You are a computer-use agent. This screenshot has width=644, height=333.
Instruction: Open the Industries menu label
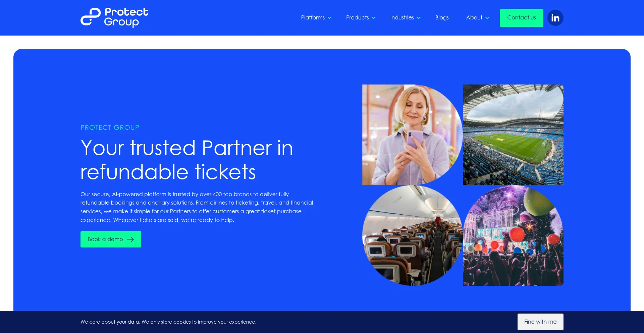tap(402, 17)
